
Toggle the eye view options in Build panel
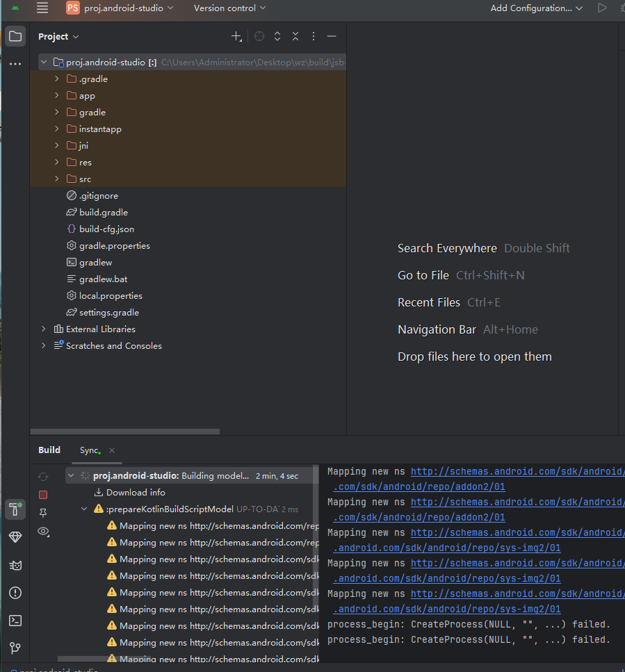[43, 532]
